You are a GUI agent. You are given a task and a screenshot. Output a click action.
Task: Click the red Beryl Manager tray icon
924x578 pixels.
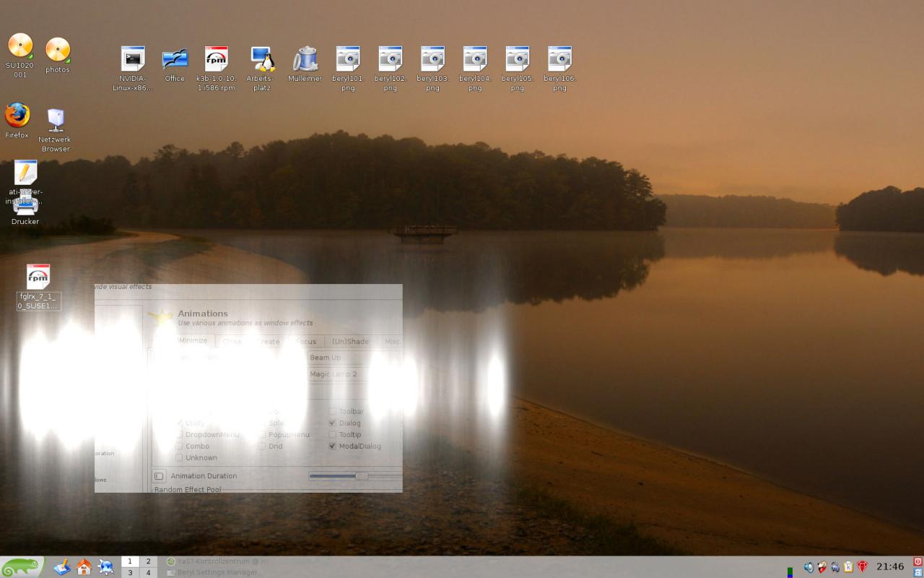(862, 567)
